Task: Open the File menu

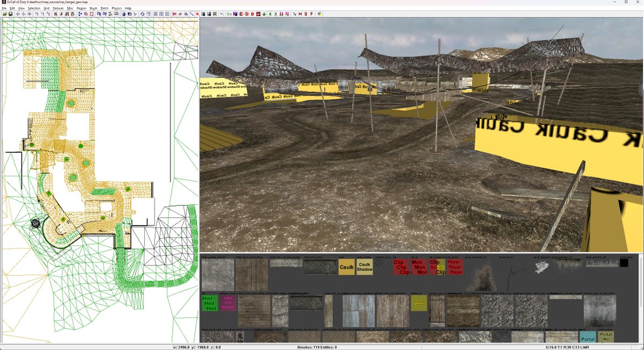Action: coord(4,9)
